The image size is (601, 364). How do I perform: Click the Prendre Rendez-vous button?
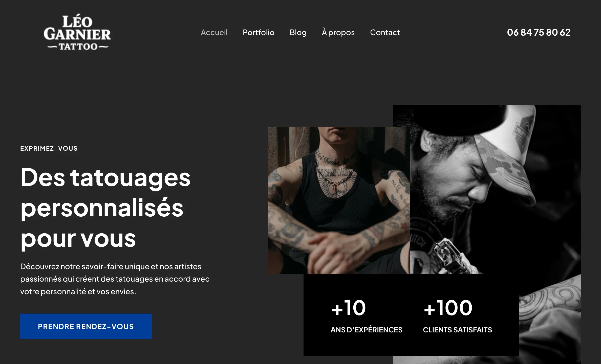[86, 326]
